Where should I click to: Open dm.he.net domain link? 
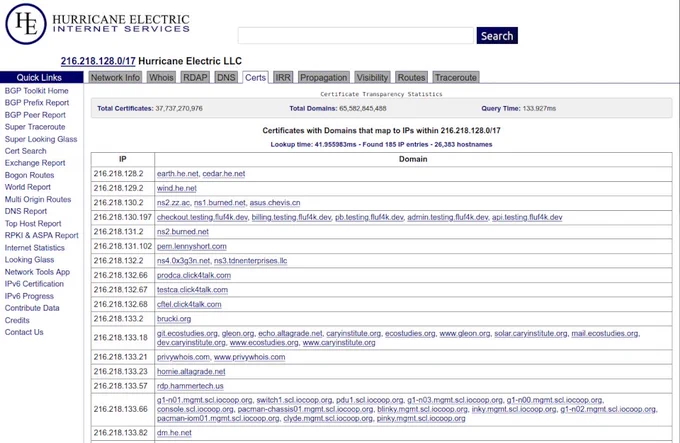[174, 433]
